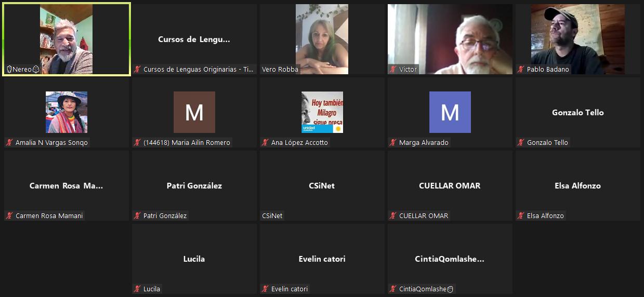This screenshot has height=297, width=644.
Task: Click muted mic icon for CUELLAR OMAR
Action: point(393,216)
